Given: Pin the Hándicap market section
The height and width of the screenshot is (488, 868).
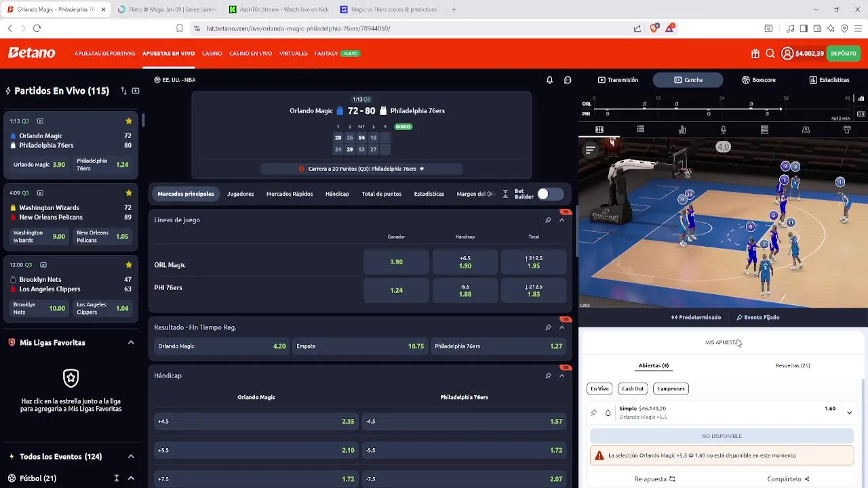Looking at the screenshot, I should click(x=548, y=375).
